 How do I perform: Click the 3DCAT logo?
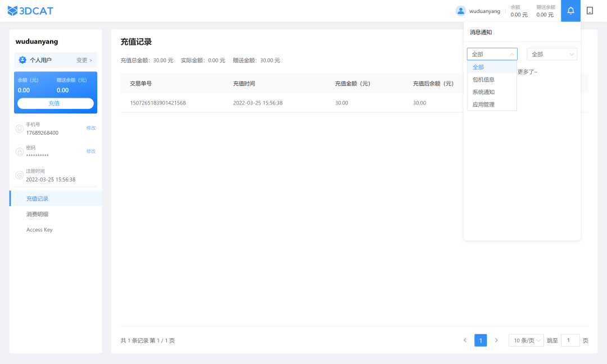click(30, 11)
